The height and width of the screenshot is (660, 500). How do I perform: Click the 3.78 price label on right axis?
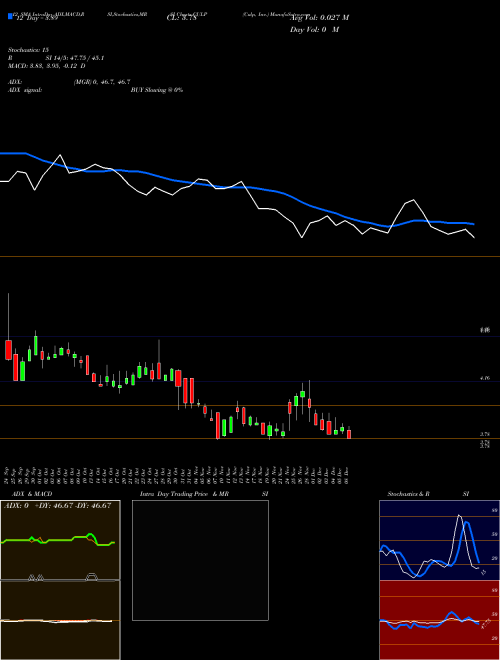[x=485, y=434]
